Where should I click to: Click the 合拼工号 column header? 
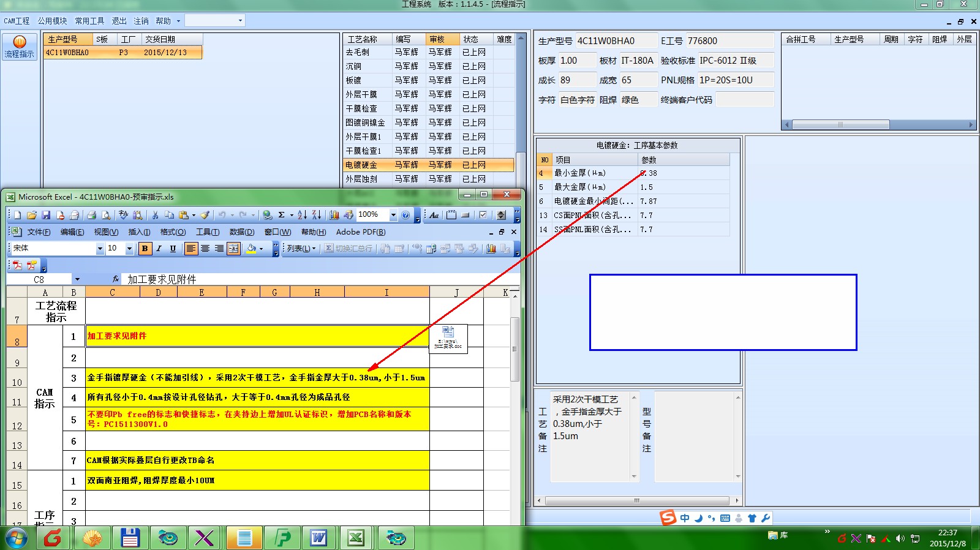[806, 39]
